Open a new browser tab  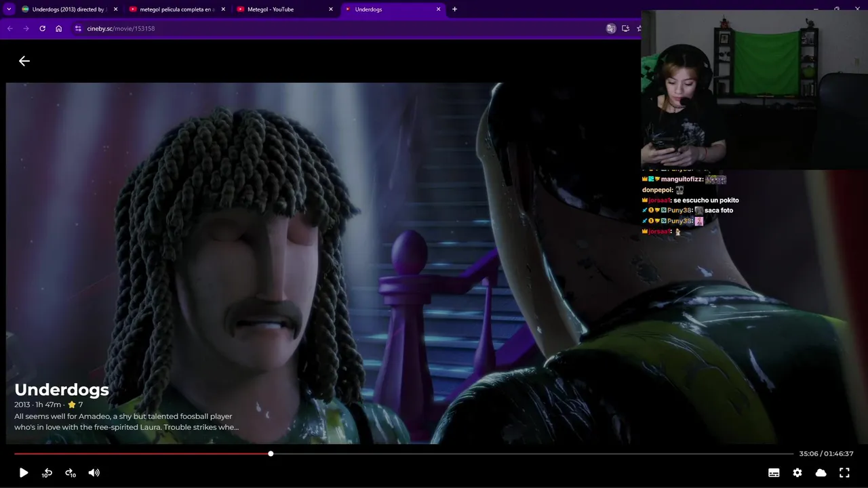point(454,9)
